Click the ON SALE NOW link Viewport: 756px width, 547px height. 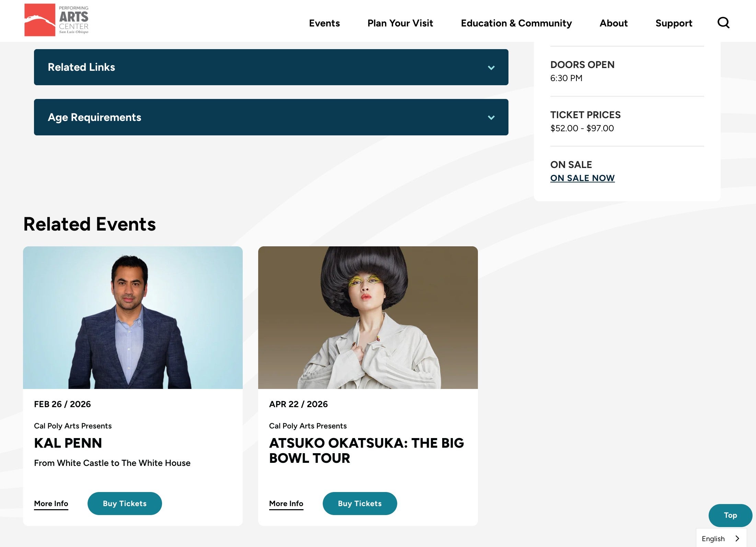click(582, 178)
